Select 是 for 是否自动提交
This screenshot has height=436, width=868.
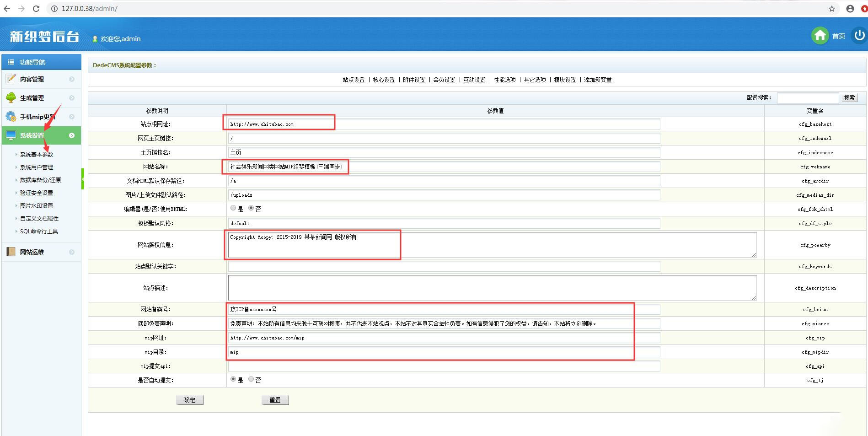point(233,379)
